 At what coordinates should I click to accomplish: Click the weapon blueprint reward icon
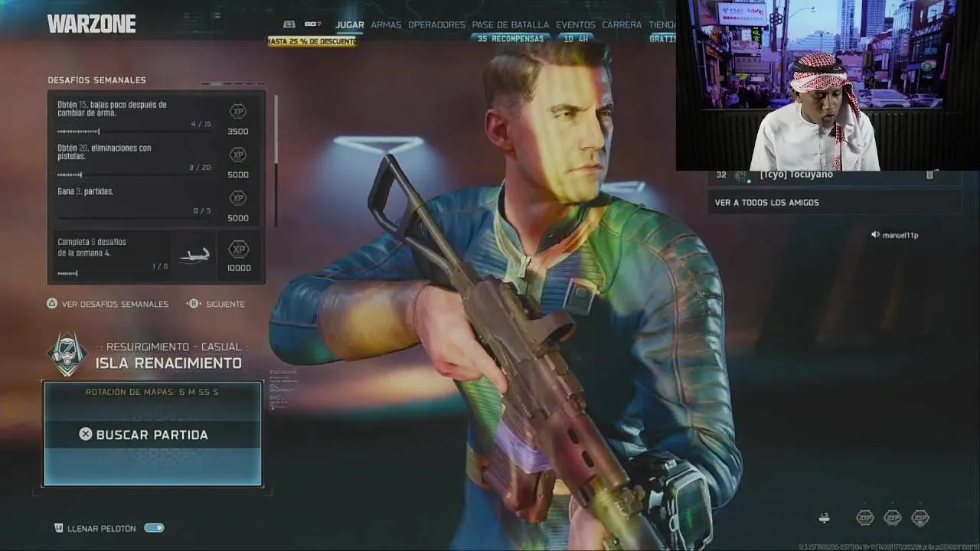(x=194, y=256)
